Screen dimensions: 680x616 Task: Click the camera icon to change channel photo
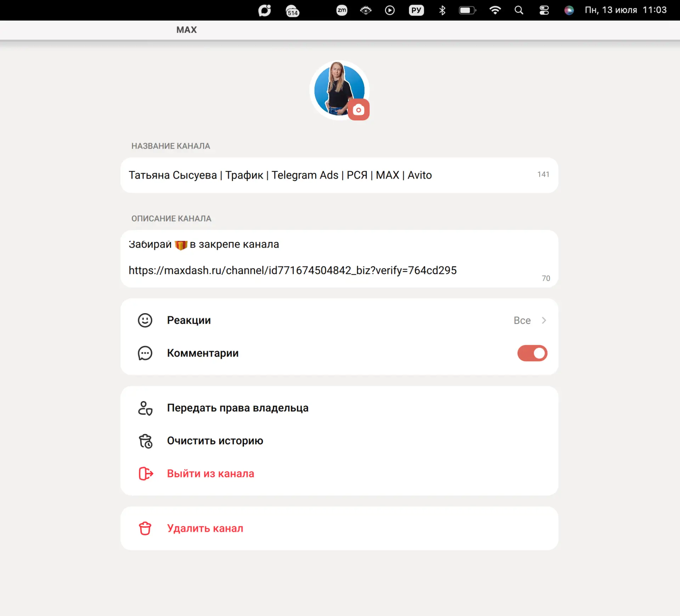[x=358, y=110]
